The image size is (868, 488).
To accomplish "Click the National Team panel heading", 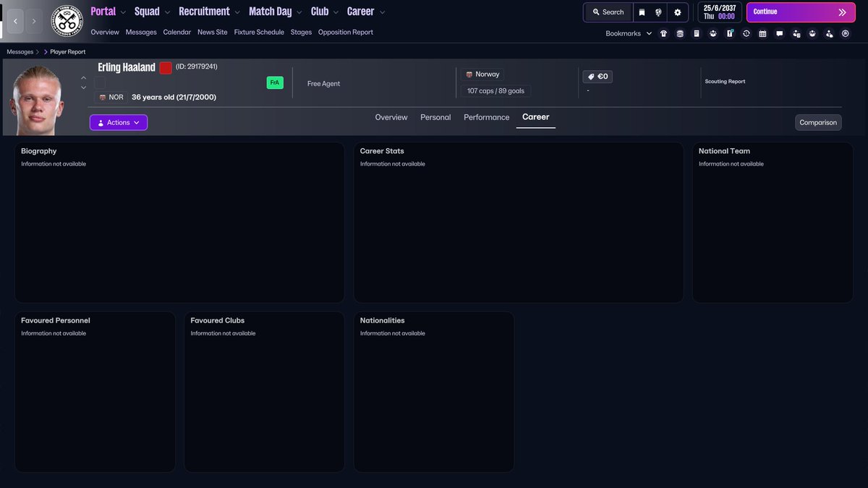I will 724,151.
